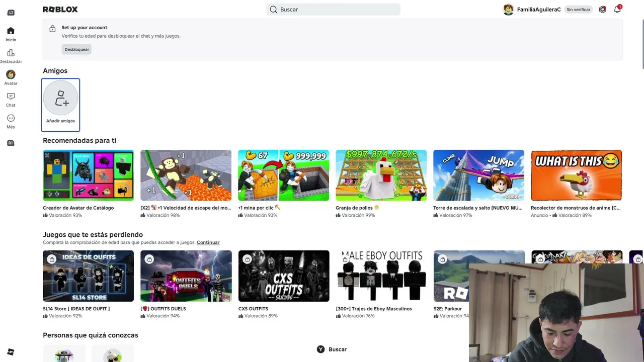Click the Roblox logo
Screen dimensions: 644x362
(60, 10)
